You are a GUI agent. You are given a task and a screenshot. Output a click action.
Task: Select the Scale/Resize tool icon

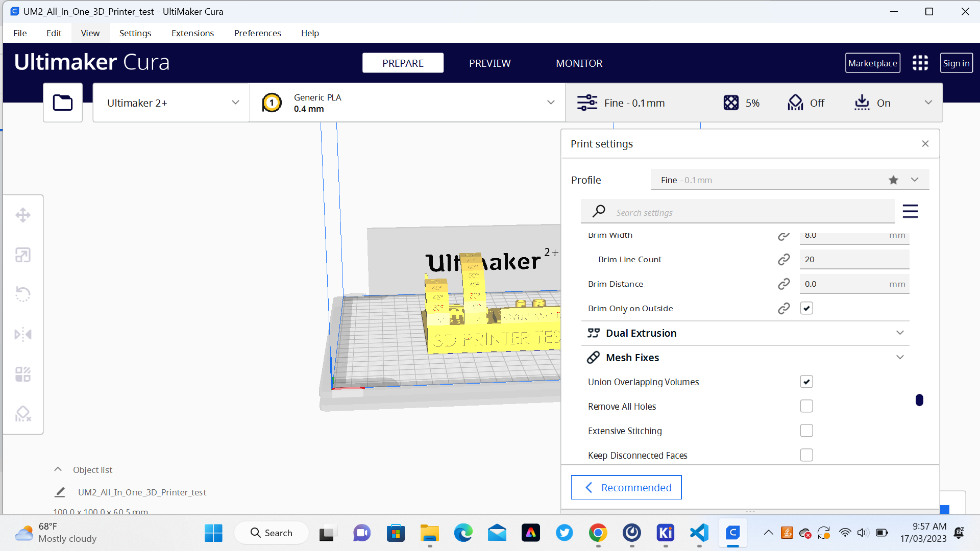23,254
